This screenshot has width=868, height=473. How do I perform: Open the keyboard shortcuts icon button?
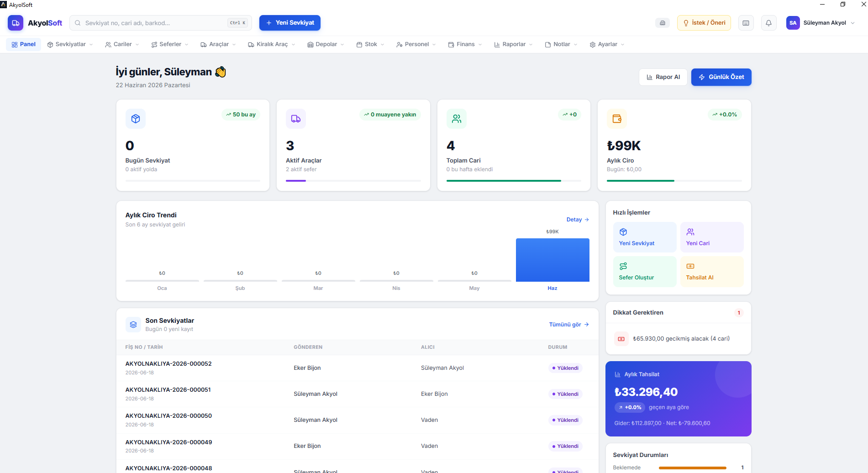pos(746,23)
